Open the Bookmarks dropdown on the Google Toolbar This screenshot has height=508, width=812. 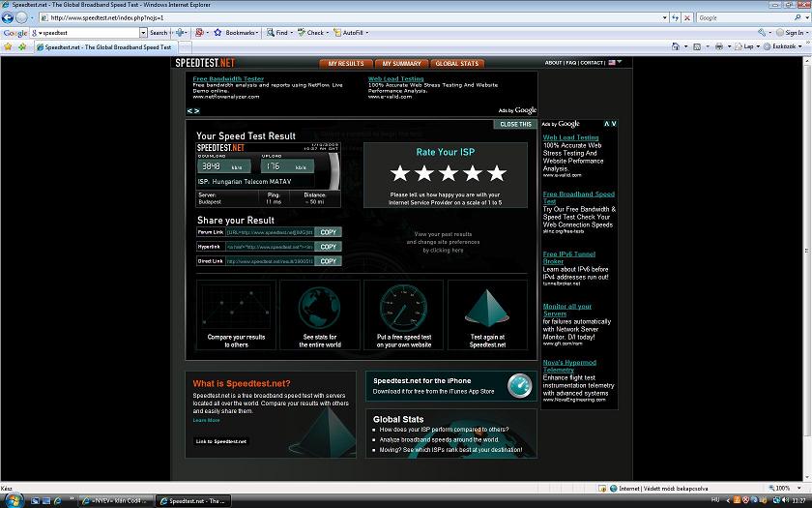click(x=257, y=32)
